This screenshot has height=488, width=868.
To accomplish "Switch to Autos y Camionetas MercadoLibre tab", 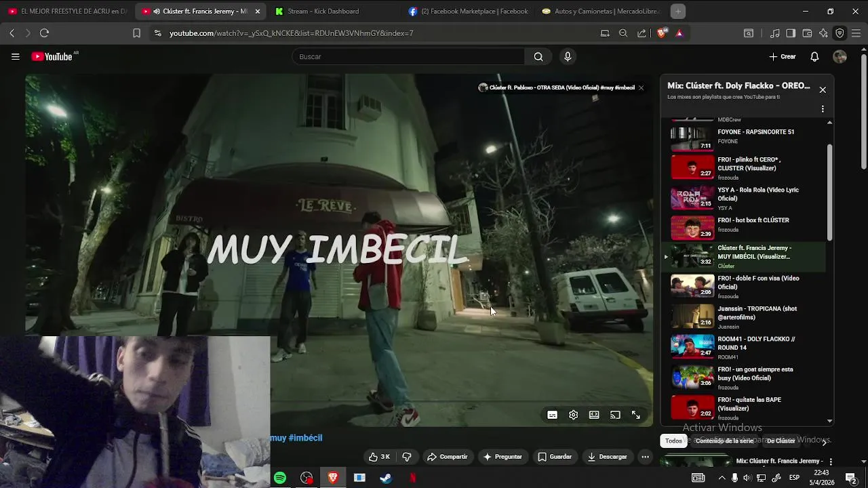I will pyautogui.click(x=601, y=11).
